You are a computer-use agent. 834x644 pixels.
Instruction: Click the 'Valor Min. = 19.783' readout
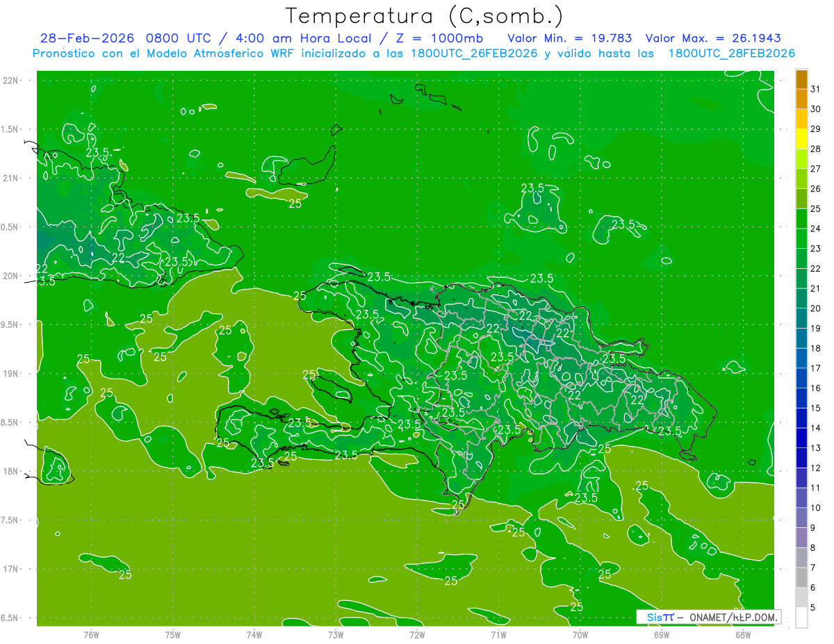(x=570, y=38)
